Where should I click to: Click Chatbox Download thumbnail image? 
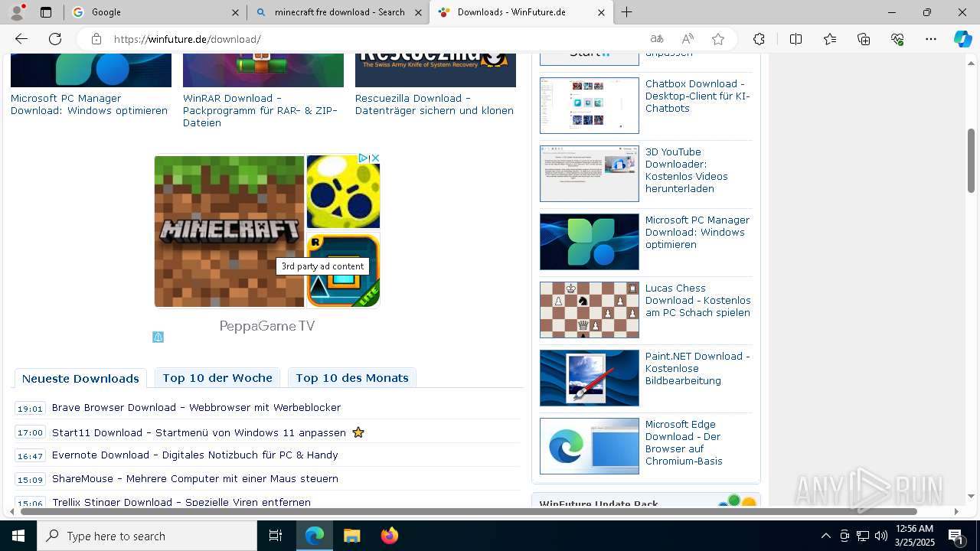590,106
